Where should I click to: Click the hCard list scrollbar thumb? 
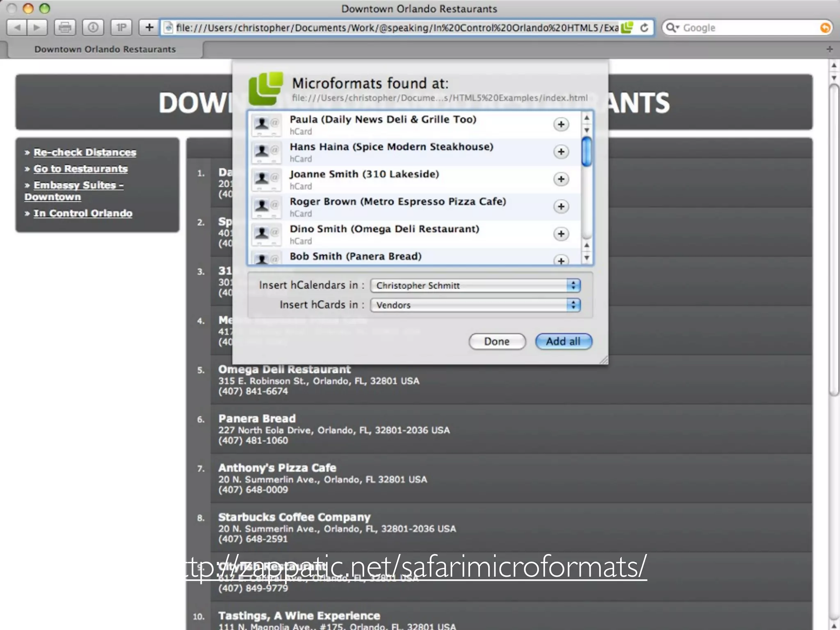coord(587,152)
